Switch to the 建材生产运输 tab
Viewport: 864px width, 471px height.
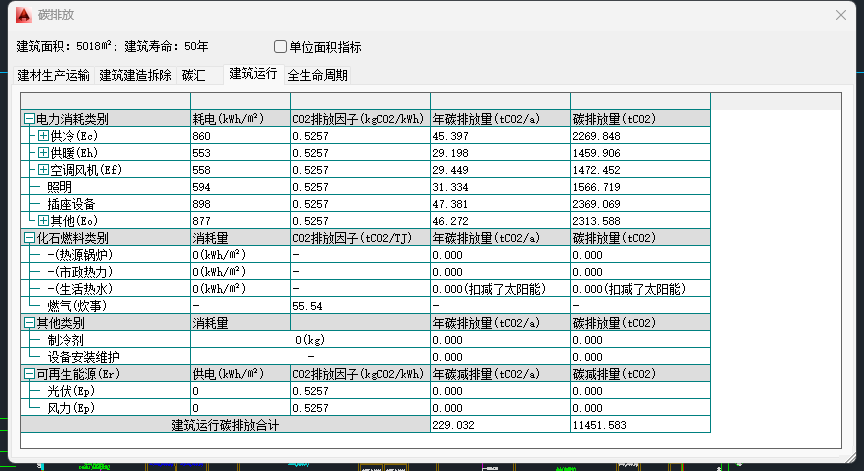(54, 75)
